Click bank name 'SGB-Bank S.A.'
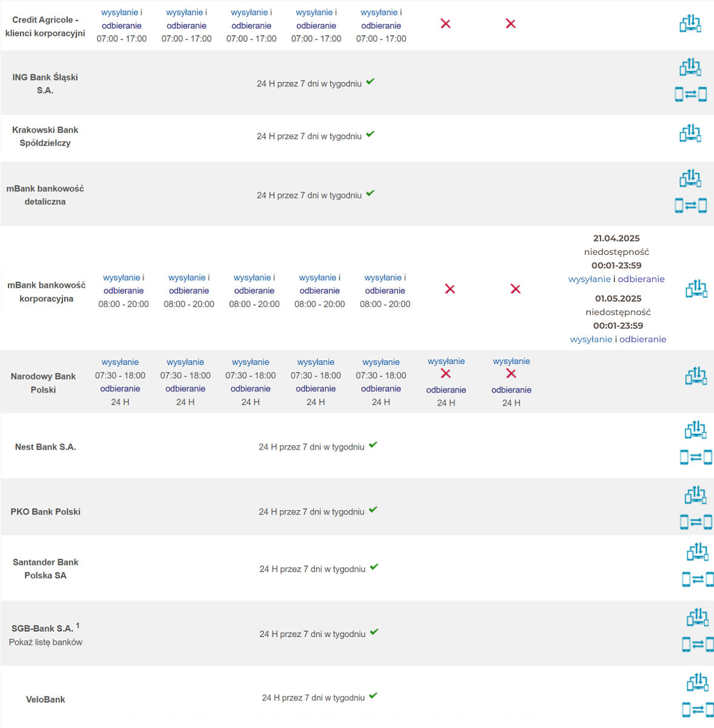This screenshot has width=714, height=728. click(42, 629)
